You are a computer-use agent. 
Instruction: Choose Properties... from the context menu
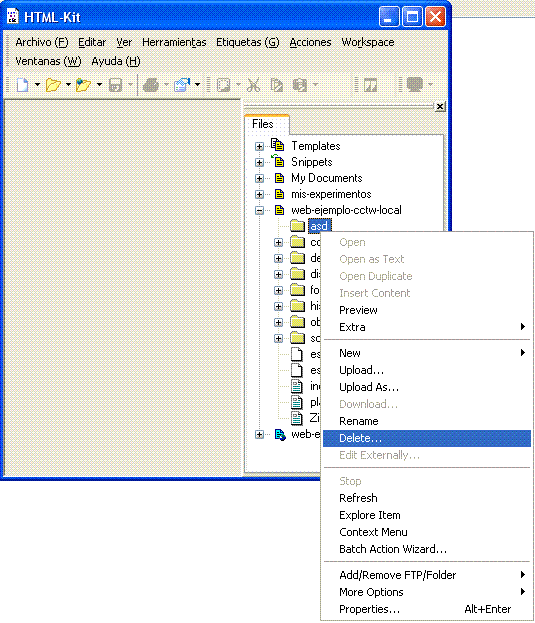click(x=427, y=609)
